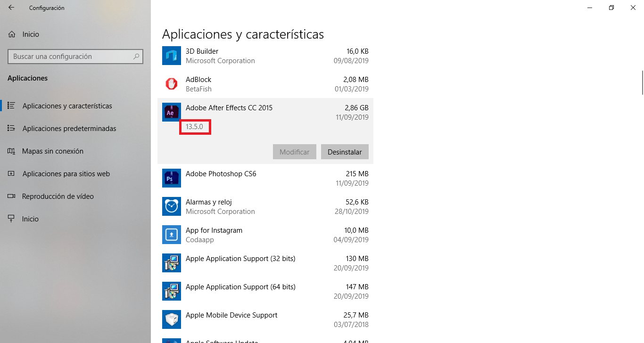
Task: Click the App for Instagram icon
Action: pos(171,235)
